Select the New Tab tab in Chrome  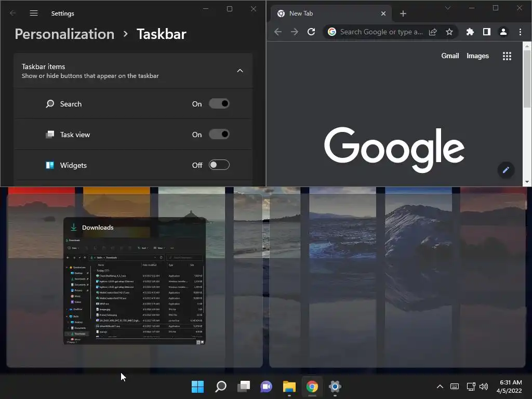[x=331, y=14]
